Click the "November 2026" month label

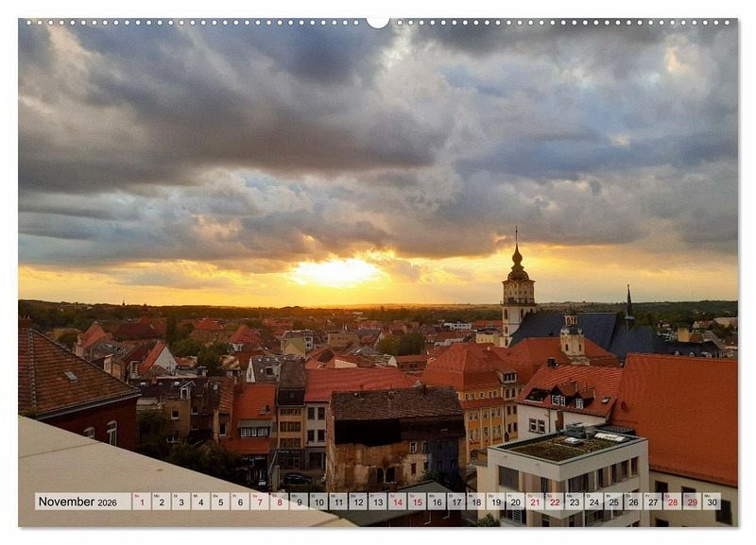coord(77,502)
